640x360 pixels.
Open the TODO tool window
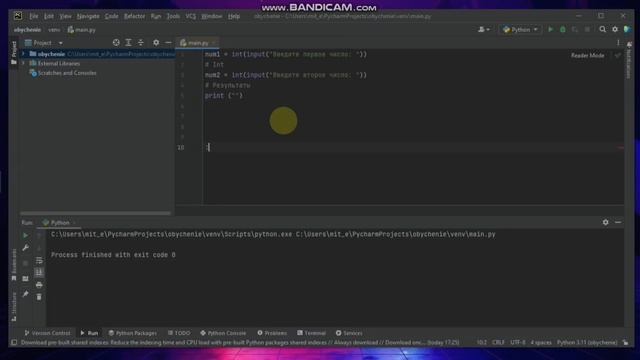tap(179, 333)
